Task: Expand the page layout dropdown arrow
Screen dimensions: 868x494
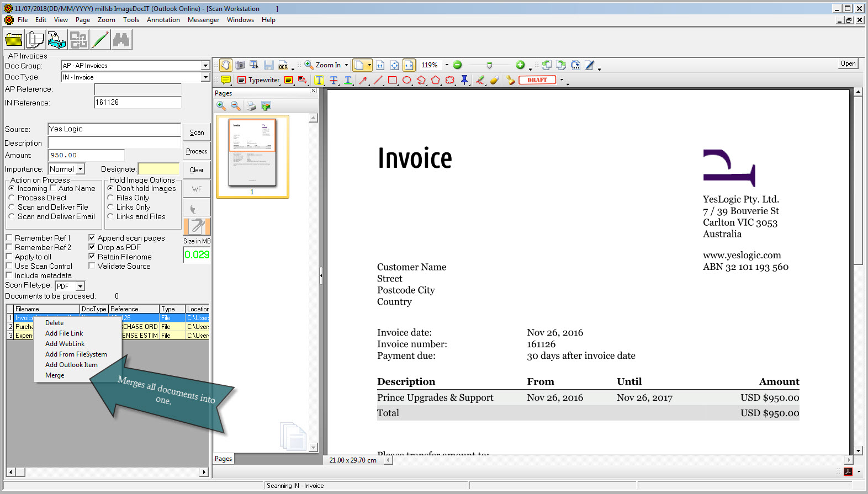Action: pos(369,65)
